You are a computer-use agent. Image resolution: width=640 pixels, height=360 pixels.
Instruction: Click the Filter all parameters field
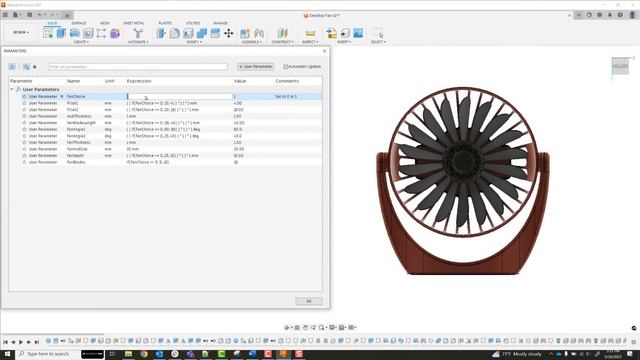click(138, 67)
